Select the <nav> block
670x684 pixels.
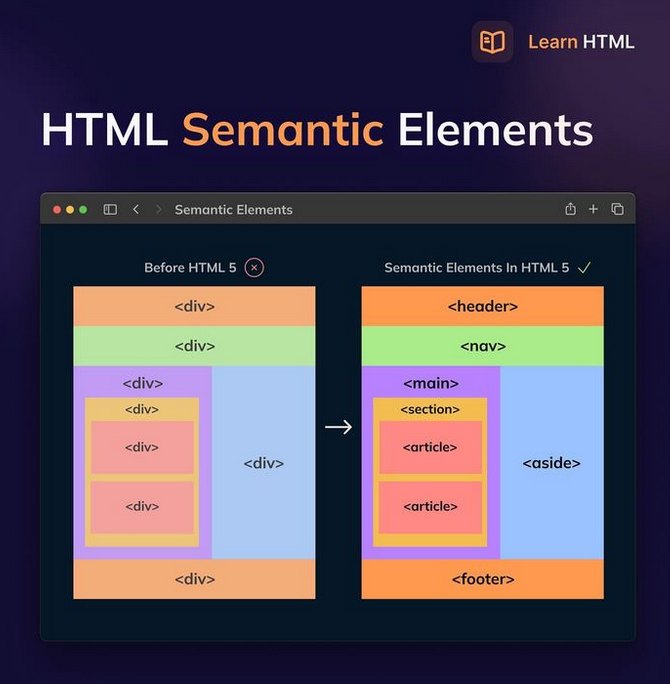[x=482, y=346]
